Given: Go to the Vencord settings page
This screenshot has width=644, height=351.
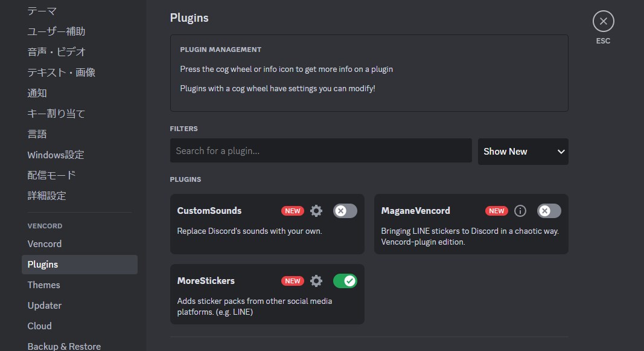Looking at the screenshot, I should [x=45, y=244].
